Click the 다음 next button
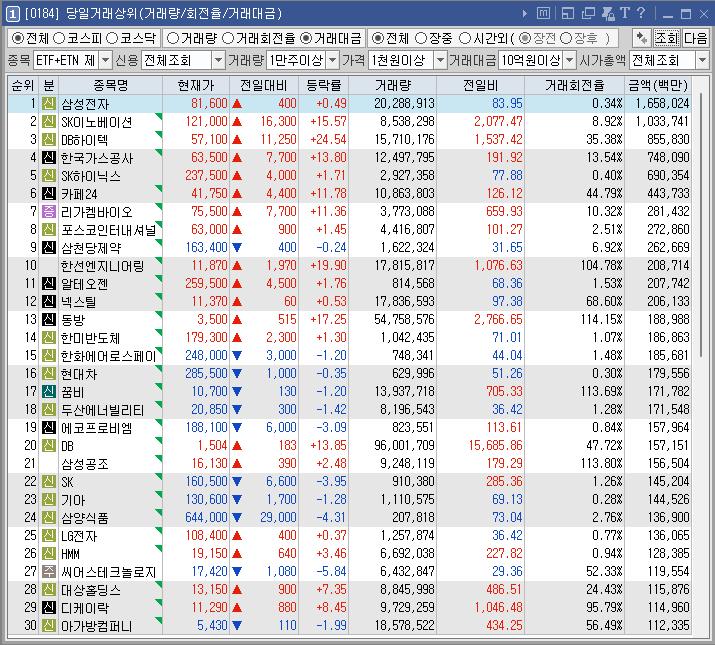This screenshot has height=645, width=715. pyautogui.click(x=695, y=38)
